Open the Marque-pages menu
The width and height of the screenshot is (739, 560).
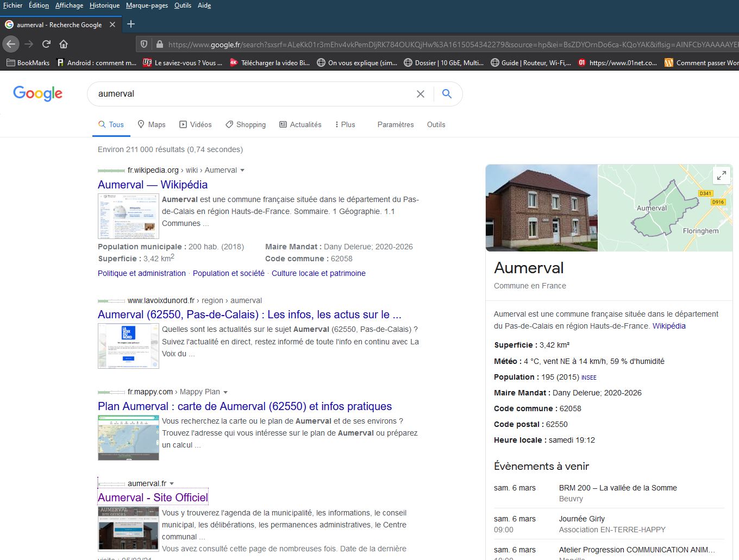[x=147, y=5]
